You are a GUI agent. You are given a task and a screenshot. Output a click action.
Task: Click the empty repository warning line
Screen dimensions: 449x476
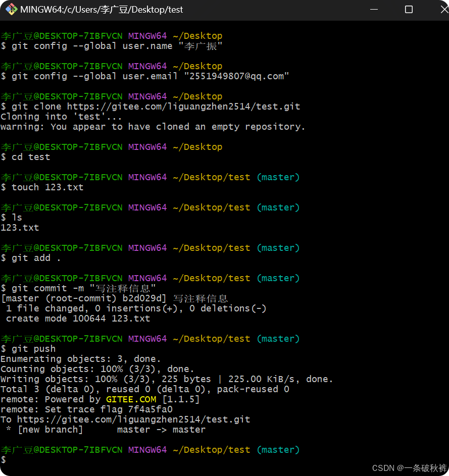pos(153,127)
